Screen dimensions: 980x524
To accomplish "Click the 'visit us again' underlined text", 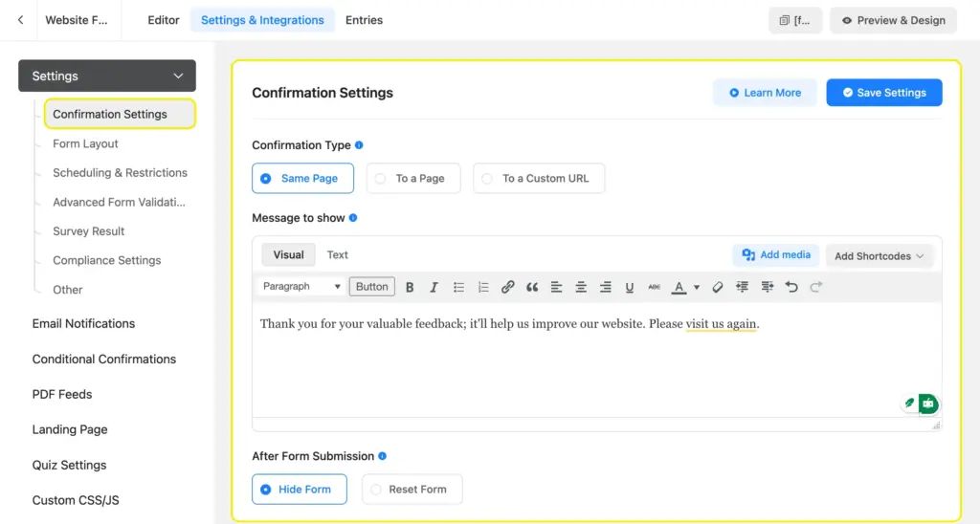I will coord(722,324).
